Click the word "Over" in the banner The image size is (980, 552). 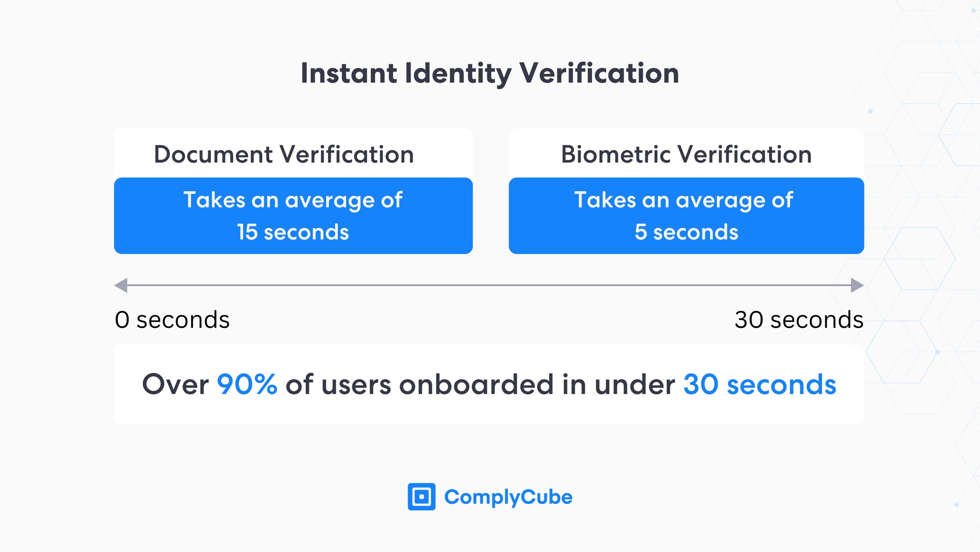(175, 384)
